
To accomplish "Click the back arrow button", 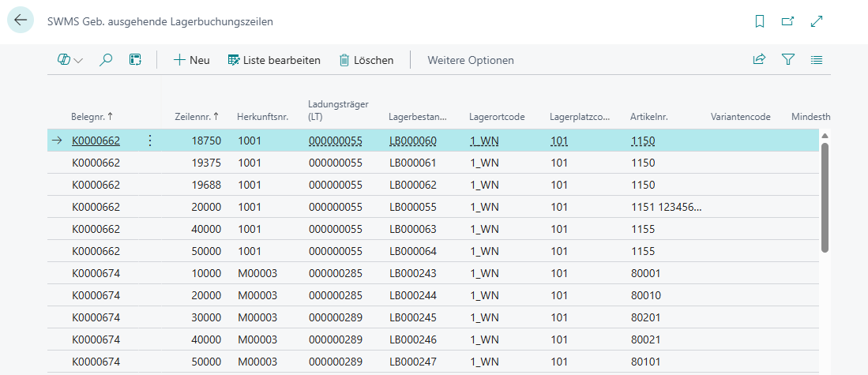I will (21, 21).
